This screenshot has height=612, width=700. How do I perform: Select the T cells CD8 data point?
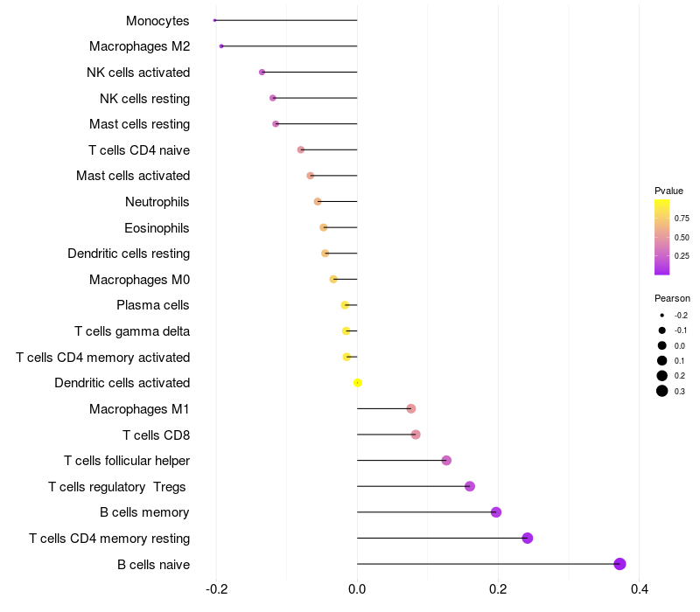[x=416, y=435]
